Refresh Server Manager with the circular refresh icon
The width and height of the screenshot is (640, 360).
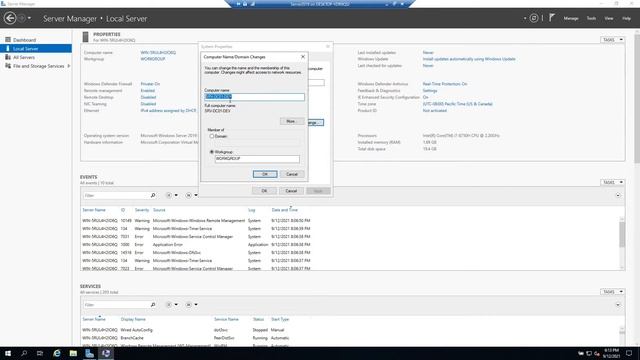(533, 18)
